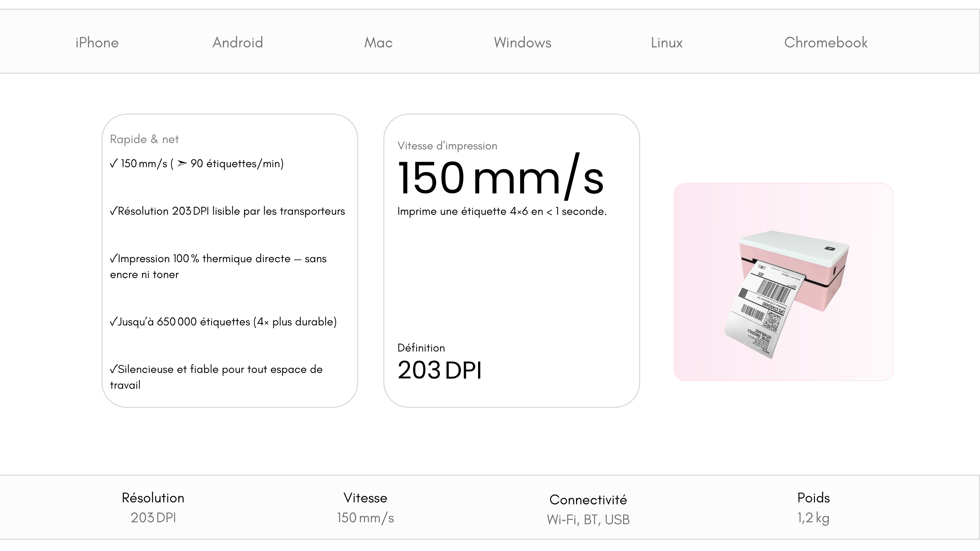The height and width of the screenshot is (551, 980).
Task: Switch to the Mac tab
Action: pos(378,43)
